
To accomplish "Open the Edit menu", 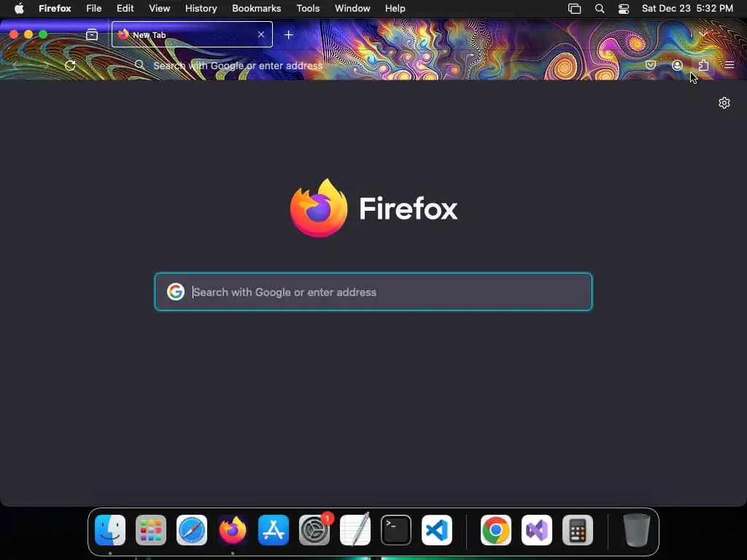I will point(125,8).
